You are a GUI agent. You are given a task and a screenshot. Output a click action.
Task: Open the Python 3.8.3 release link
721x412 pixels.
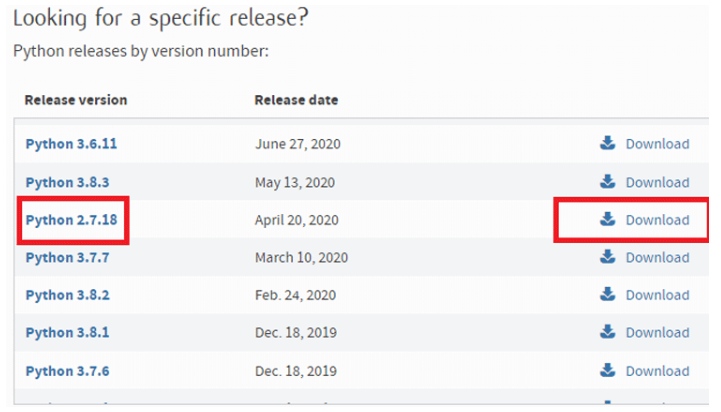click(67, 182)
